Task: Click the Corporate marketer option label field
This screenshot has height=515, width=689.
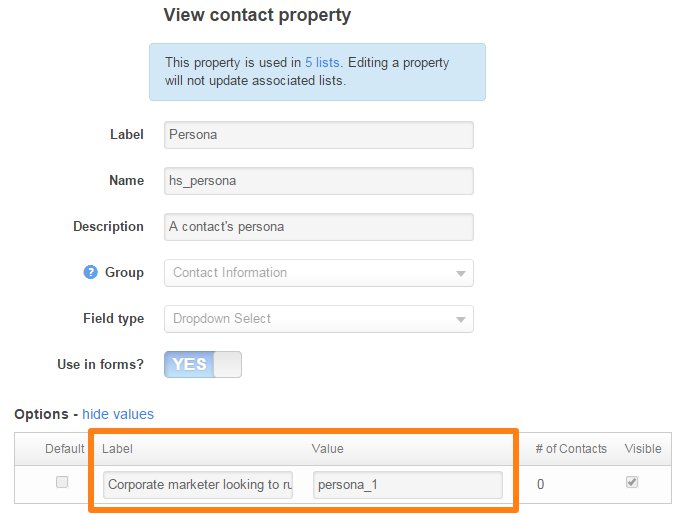Action: click(198, 485)
